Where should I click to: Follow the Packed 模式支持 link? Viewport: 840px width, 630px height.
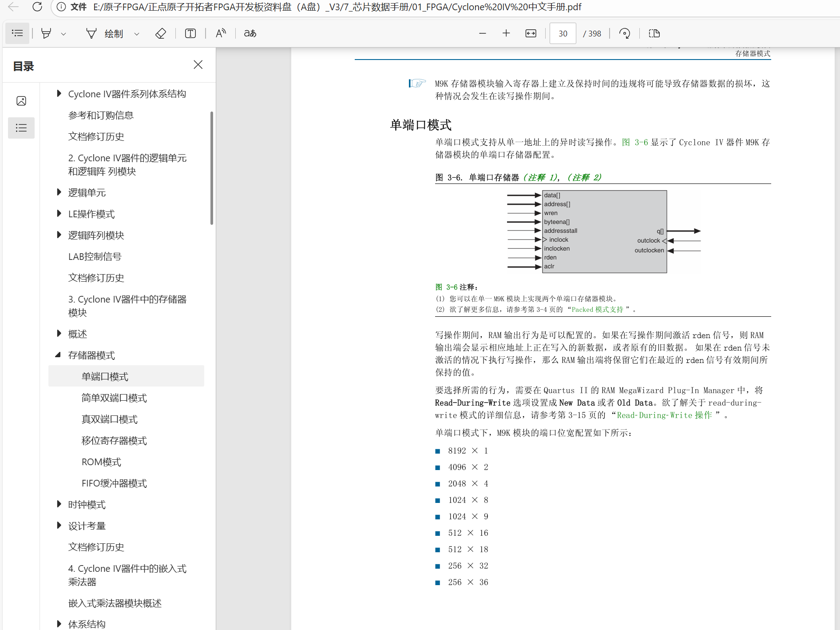[598, 309]
